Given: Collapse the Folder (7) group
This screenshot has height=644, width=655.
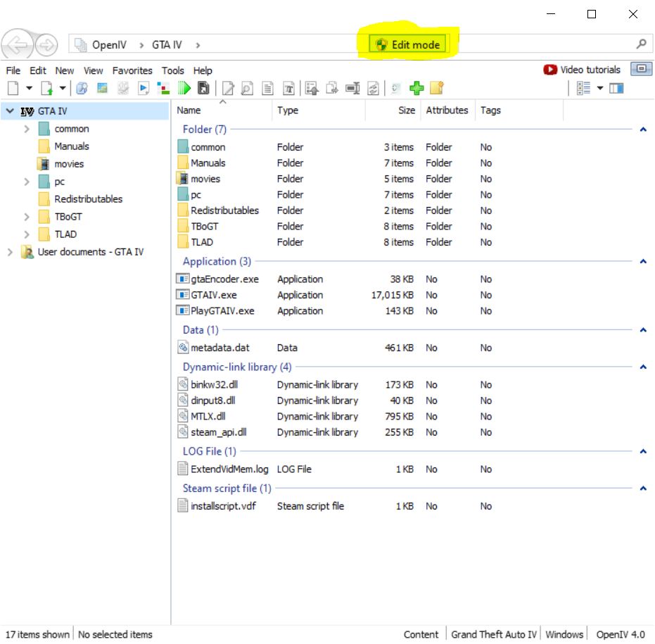Looking at the screenshot, I should point(643,130).
